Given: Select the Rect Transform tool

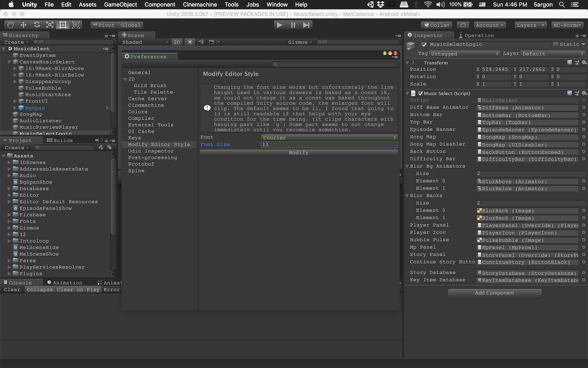Looking at the screenshot, I should (63, 25).
